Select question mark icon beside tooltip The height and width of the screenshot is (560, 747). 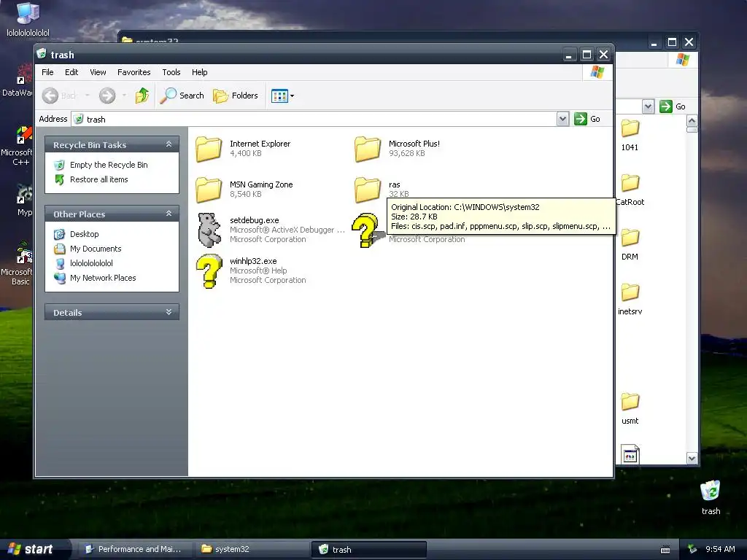pos(366,230)
